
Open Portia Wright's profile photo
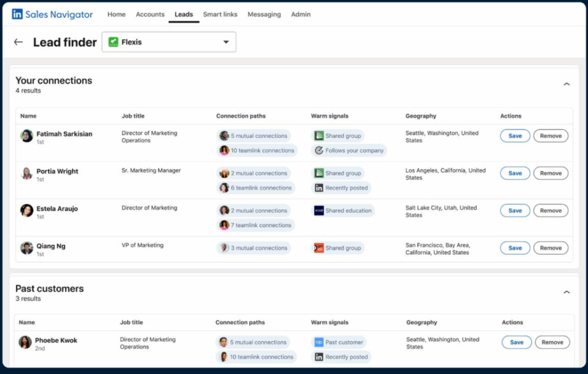point(27,173)
